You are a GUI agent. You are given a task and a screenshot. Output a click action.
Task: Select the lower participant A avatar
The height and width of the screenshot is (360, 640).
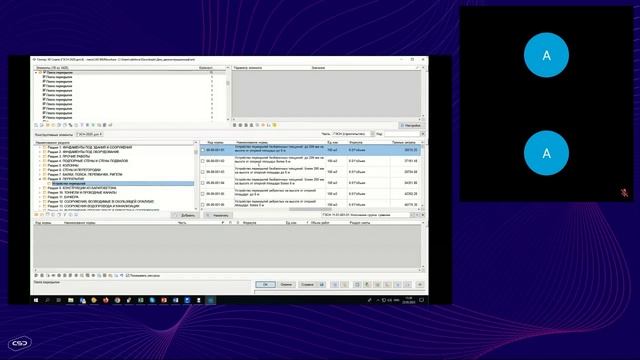(546, 153)
